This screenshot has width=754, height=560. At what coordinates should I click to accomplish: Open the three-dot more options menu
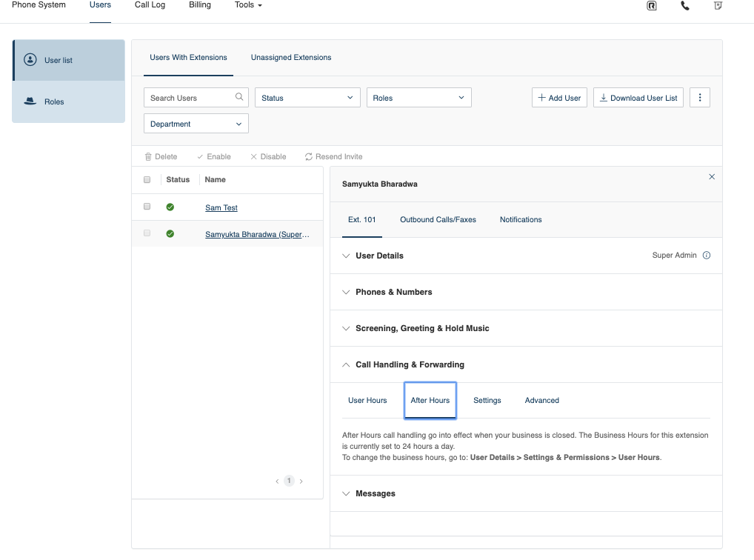coord(700,97)
